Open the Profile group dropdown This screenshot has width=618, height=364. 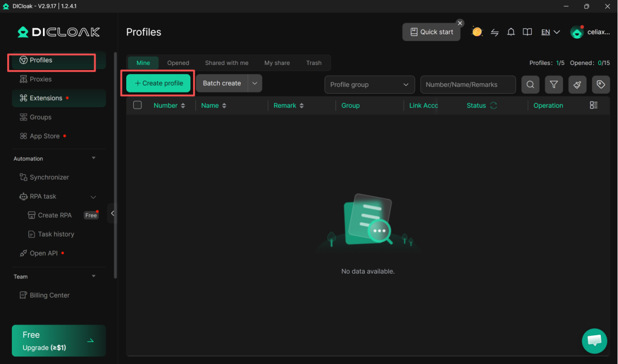[x=369, y=85]
